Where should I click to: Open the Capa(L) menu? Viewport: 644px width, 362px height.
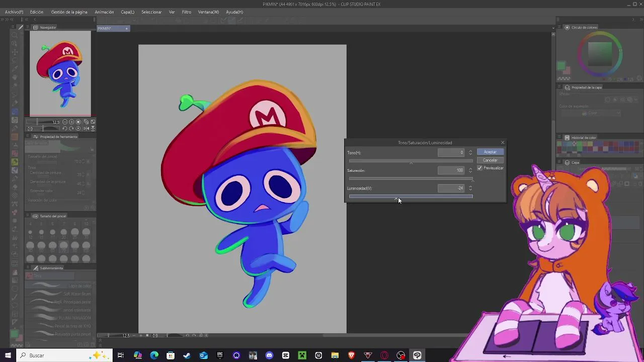click(127, 12)
